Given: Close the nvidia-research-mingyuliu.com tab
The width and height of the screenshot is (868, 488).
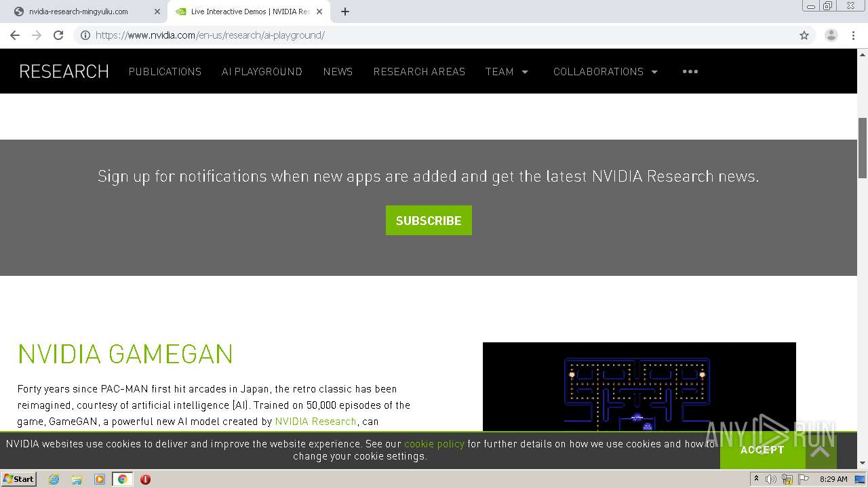Looking at the screenshot, I should (157, 12).
